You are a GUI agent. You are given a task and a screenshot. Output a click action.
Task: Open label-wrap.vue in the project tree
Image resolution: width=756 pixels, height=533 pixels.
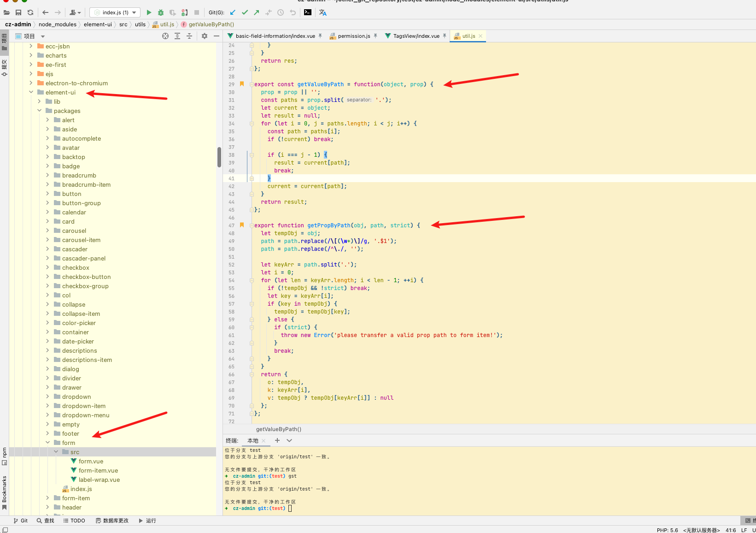point(99,480)
